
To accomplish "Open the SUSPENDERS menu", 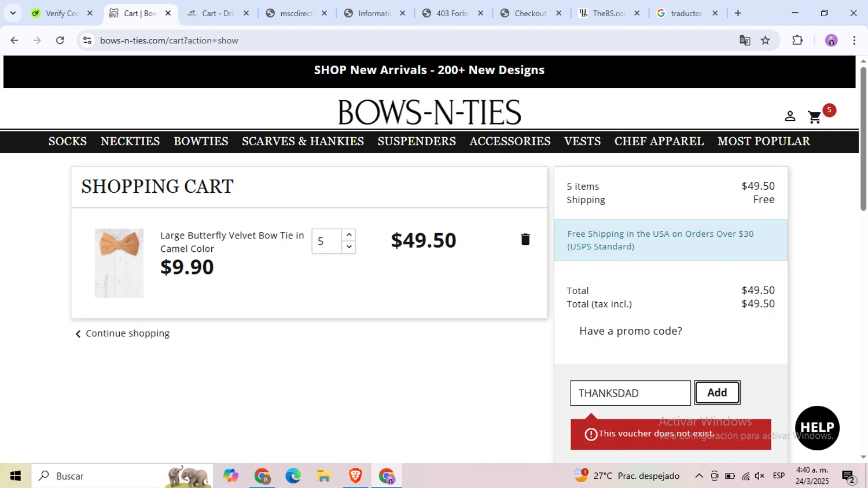I will click(x=417, y=141).
